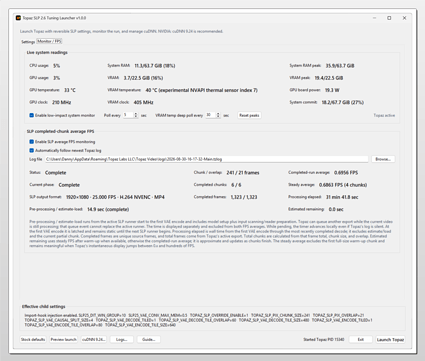Click the Status Complete value
The width and height of the screenshot is (425, 361).
point(56,173)
